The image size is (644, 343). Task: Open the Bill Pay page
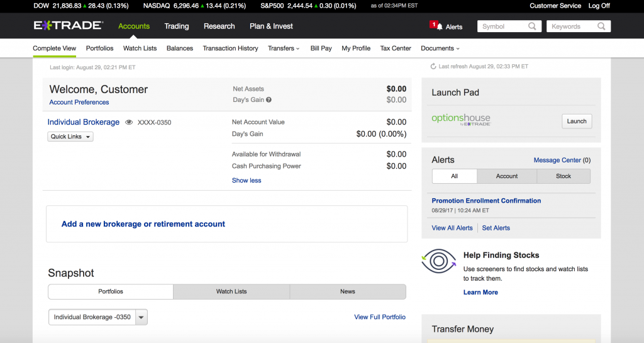(x=321, y=48)
